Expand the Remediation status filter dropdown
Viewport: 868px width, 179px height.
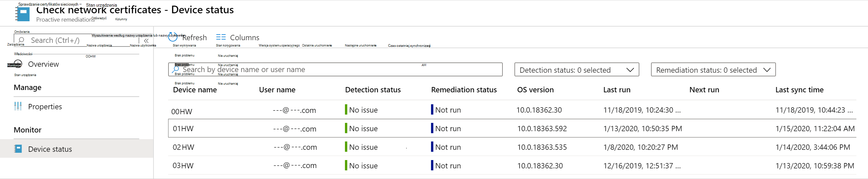coord(713,70)
